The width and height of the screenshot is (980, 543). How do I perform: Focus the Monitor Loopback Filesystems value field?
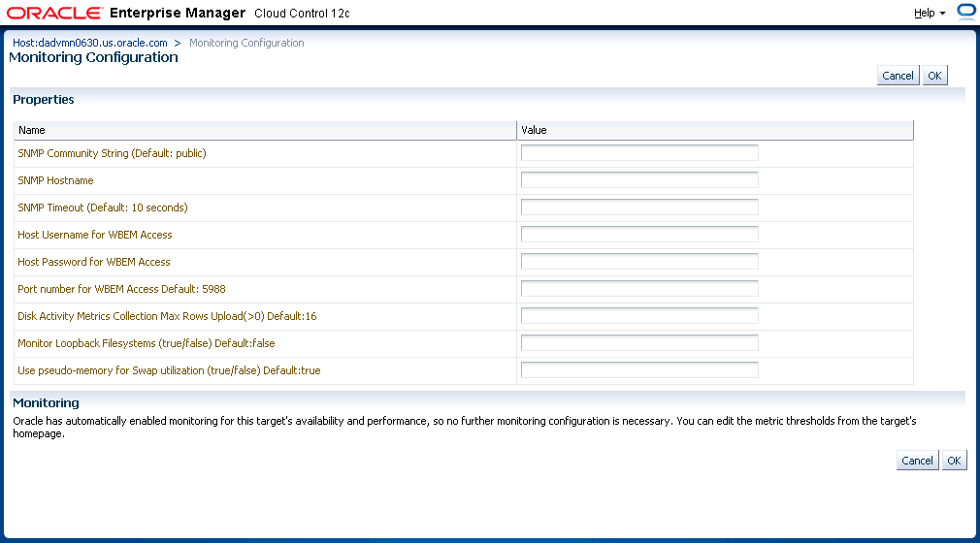(x=639, y=343)
